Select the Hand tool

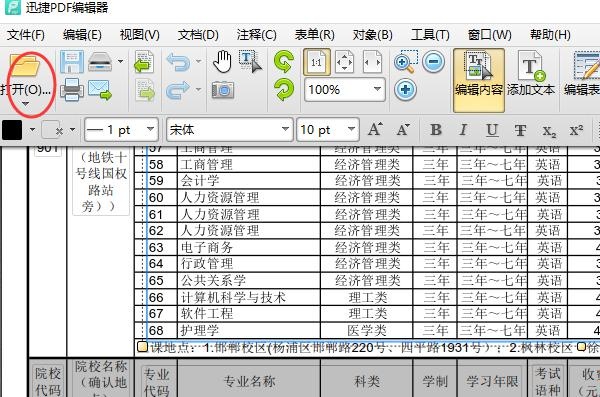(222, 62)
